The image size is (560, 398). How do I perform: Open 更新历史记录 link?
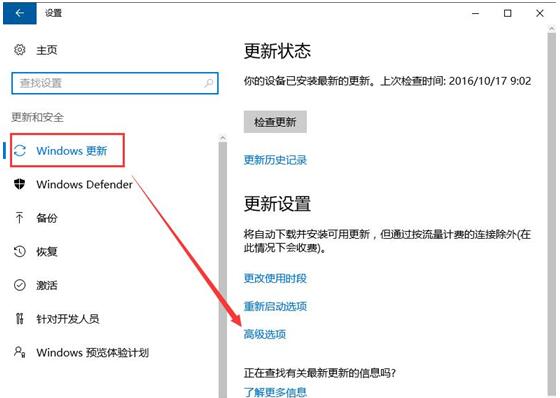point(275,160)
